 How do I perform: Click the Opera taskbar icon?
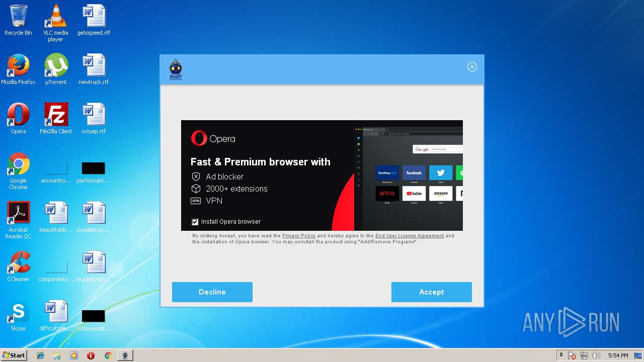[91, 355]
